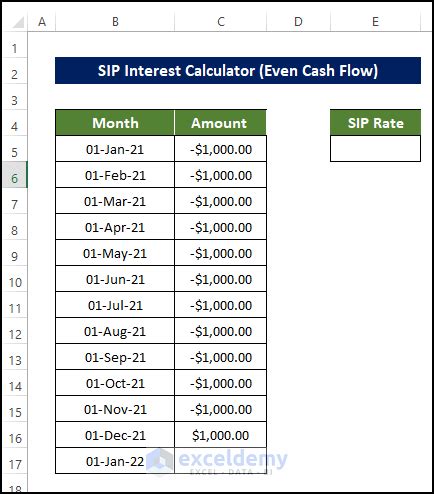This screenshot has width=434, height=494.
Task: Select column C header
Action: click(220, 22)
